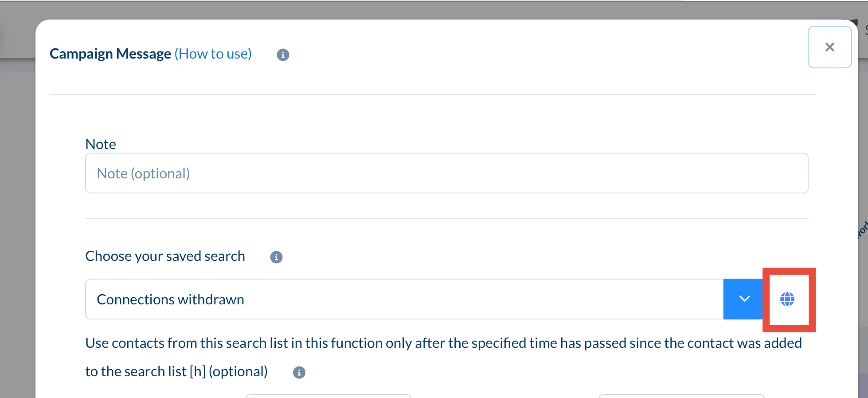Image resolution: width=868 pixels, height=398 pixels.
Task: Click the "Choose your saved search" label
Action: (x=165, y=256)
